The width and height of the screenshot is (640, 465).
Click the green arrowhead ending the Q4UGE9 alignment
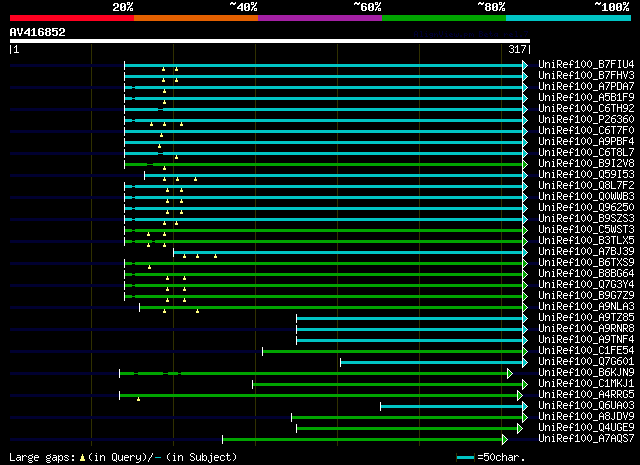click(x=520, y=429)
